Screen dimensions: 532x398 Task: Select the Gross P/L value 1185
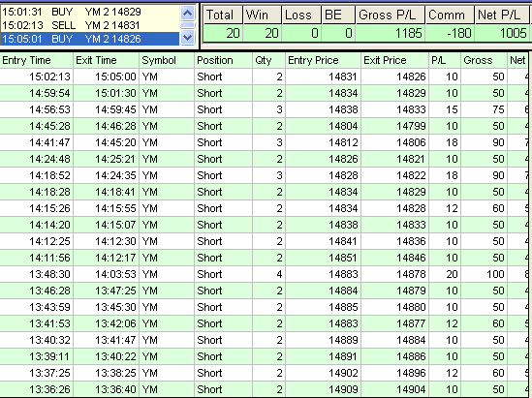391,33
